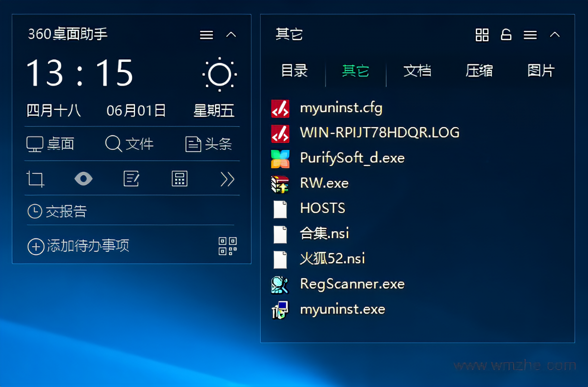Select the myuninst.cfg file name
The height and width of the screenshot is (387, 588).
point(341,108)
